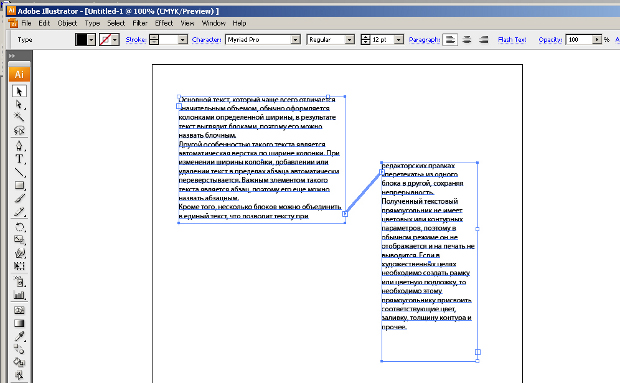The height and width of the screenshot is (383, 620).
Task: Open the Effect menu
Action: [164, 23]
